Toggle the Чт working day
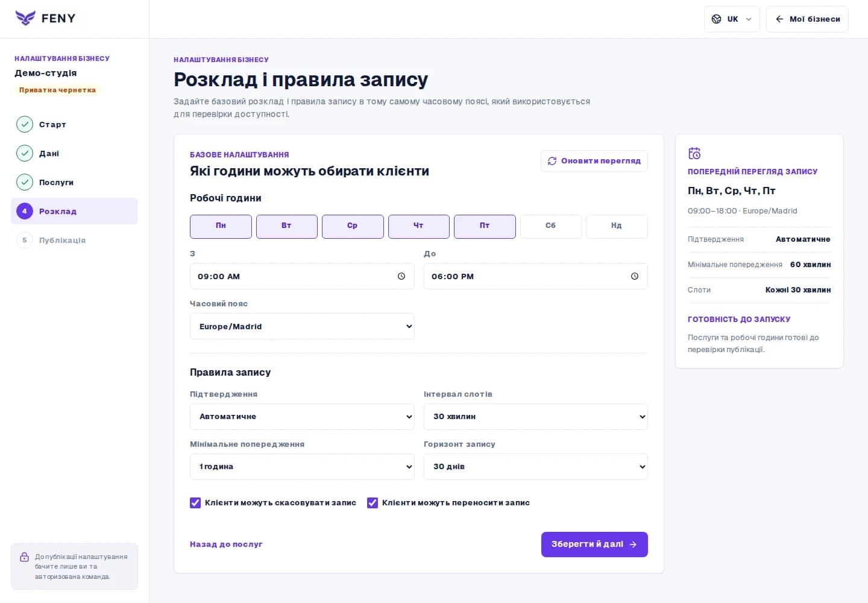This screenshot has height=603, width=868. 419,227
